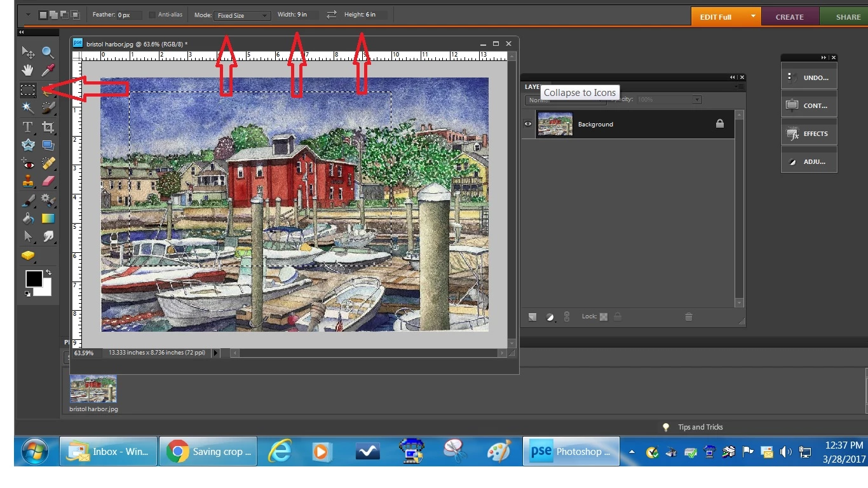Collapse the Layers panel to icons
The width and height of the screenshot is (868, 488).
(732, 78)
